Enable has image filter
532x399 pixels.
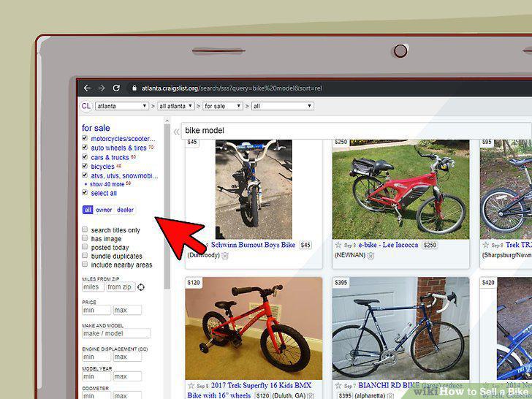pos(85,238)
